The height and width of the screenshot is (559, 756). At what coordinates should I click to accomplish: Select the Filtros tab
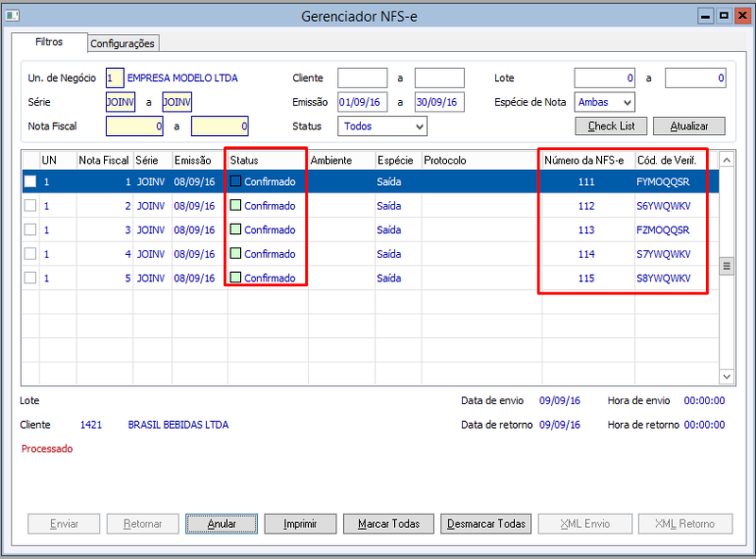point(49,42)
